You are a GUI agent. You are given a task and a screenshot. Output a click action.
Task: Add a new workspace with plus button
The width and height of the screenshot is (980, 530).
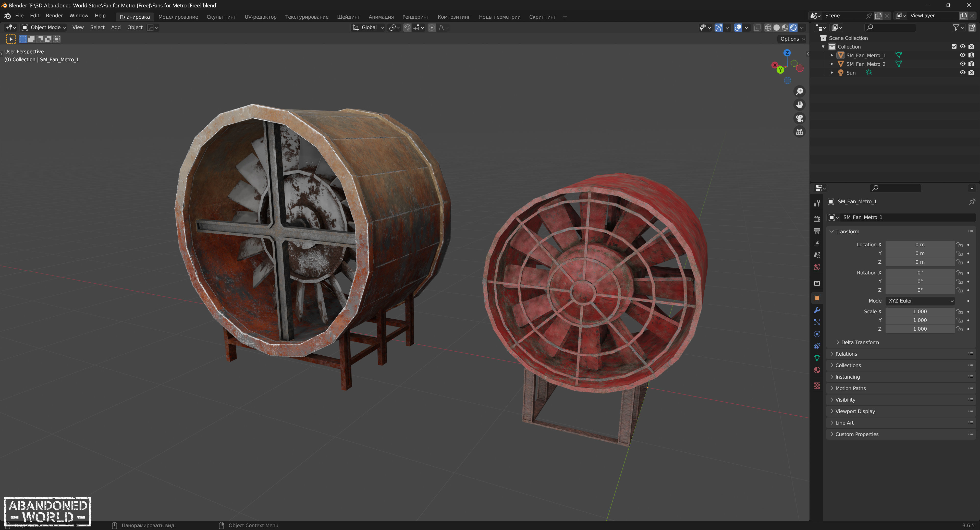coord(565,17)
